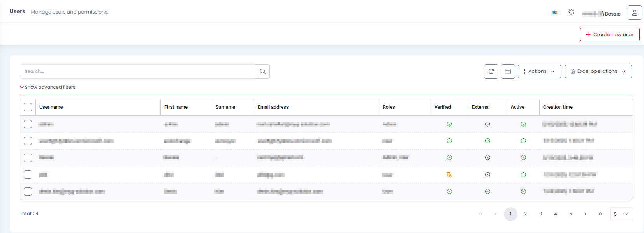The height and width of the screenshot is (233, 644).
Task: Expand the Excel operations dropdown
Action: (598, 72)
